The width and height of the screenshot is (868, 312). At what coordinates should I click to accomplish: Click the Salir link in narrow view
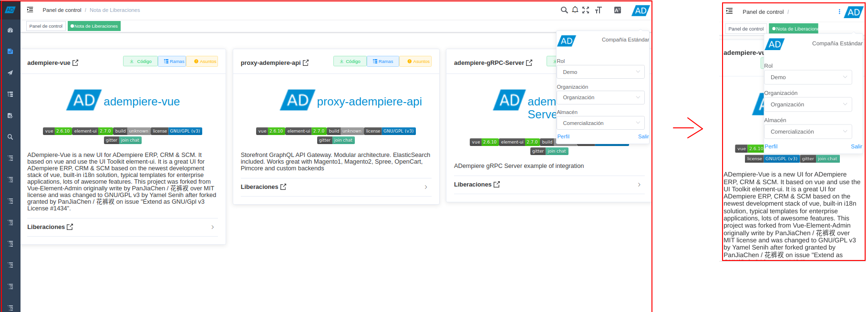tap(856, 146)
